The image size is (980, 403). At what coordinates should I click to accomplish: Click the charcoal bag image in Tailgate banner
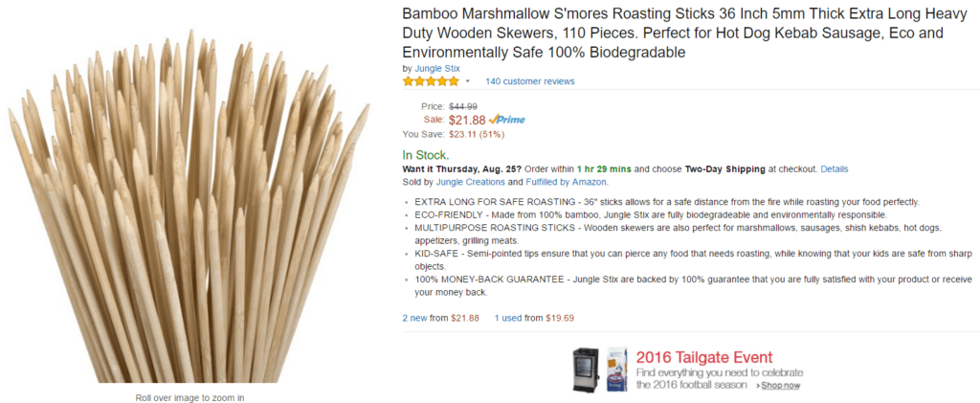[x=617, y=369]
